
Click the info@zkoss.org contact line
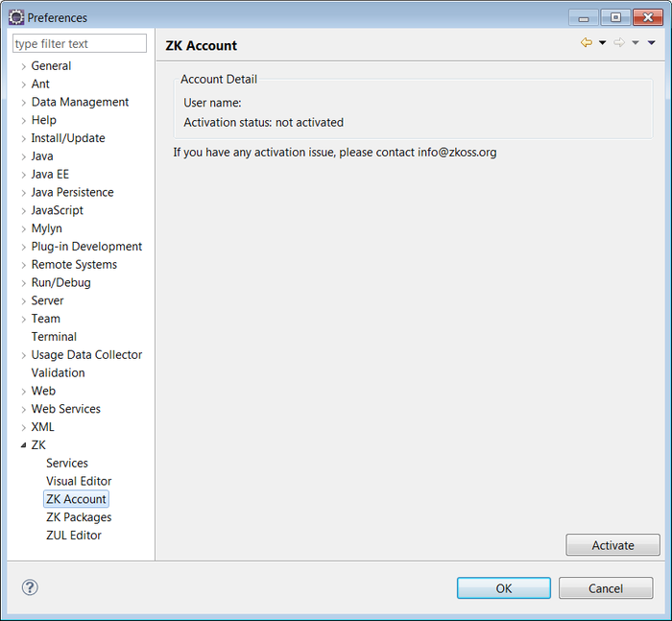pos(335,153)
